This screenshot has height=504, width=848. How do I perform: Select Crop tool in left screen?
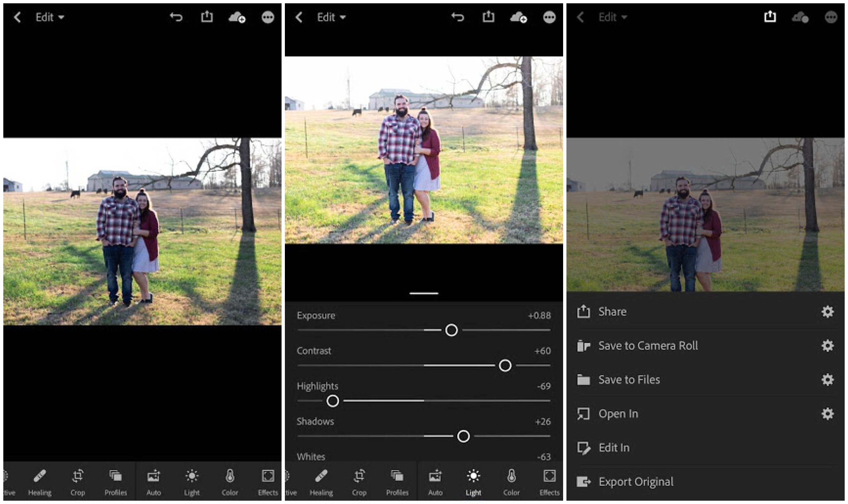77,482
